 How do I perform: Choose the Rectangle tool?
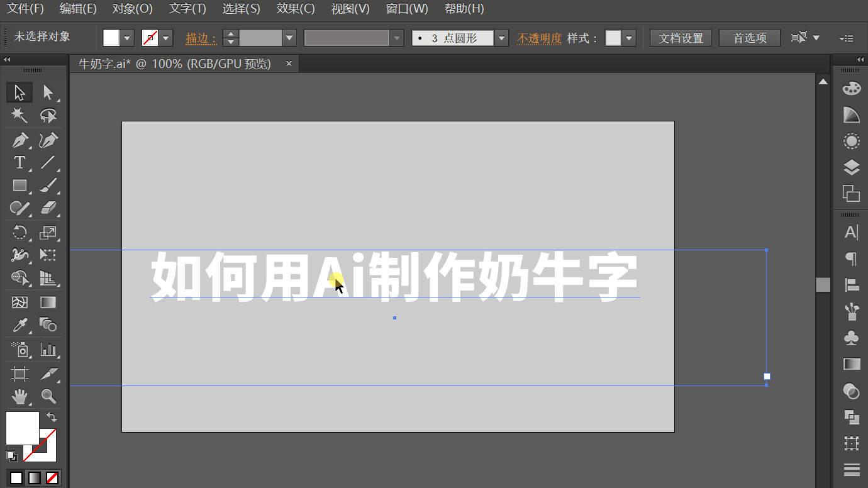coord(19,186)
